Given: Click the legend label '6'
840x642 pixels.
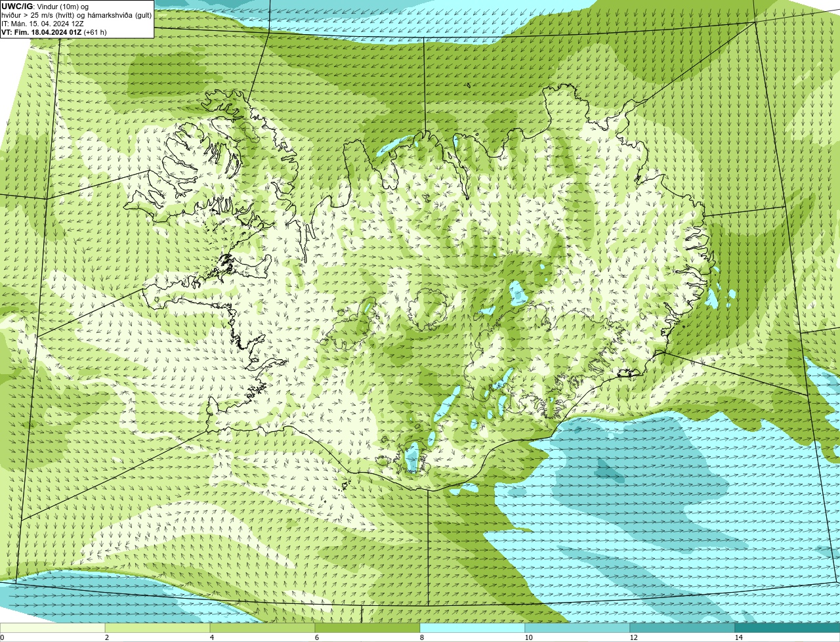Looking at the screenshot, I should [x=316, y=637].
